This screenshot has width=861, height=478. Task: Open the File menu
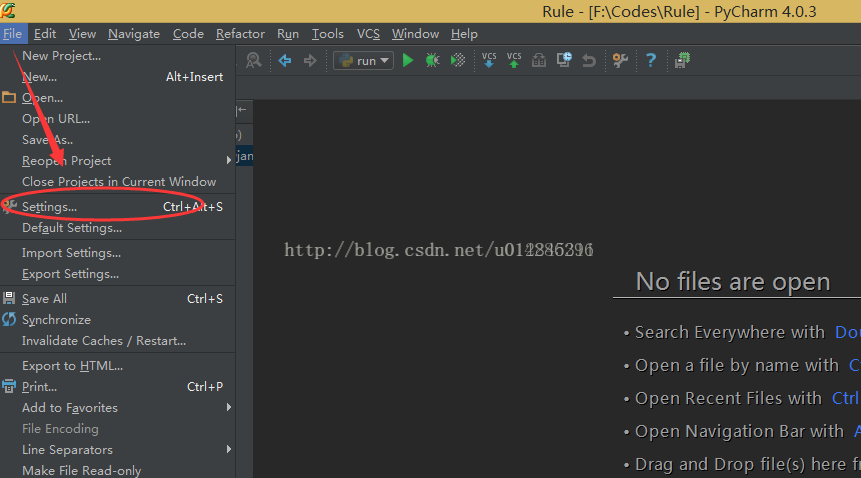(13, 34)
